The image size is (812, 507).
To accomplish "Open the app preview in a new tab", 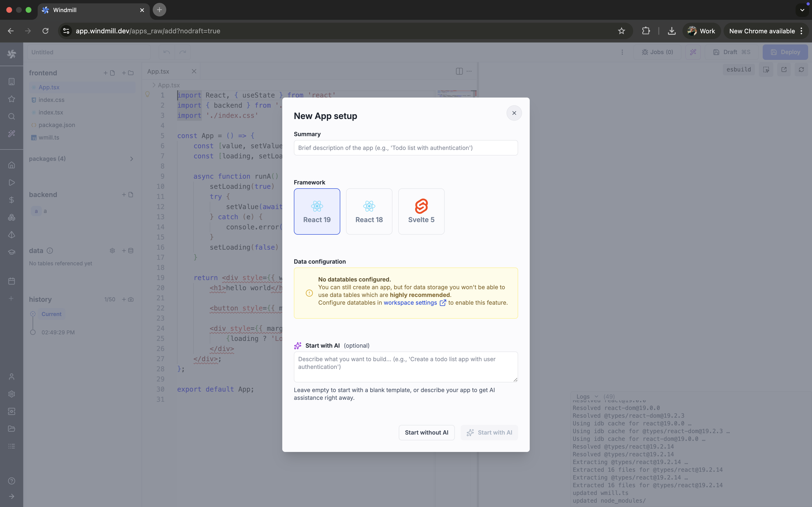I will click(784, 70).
